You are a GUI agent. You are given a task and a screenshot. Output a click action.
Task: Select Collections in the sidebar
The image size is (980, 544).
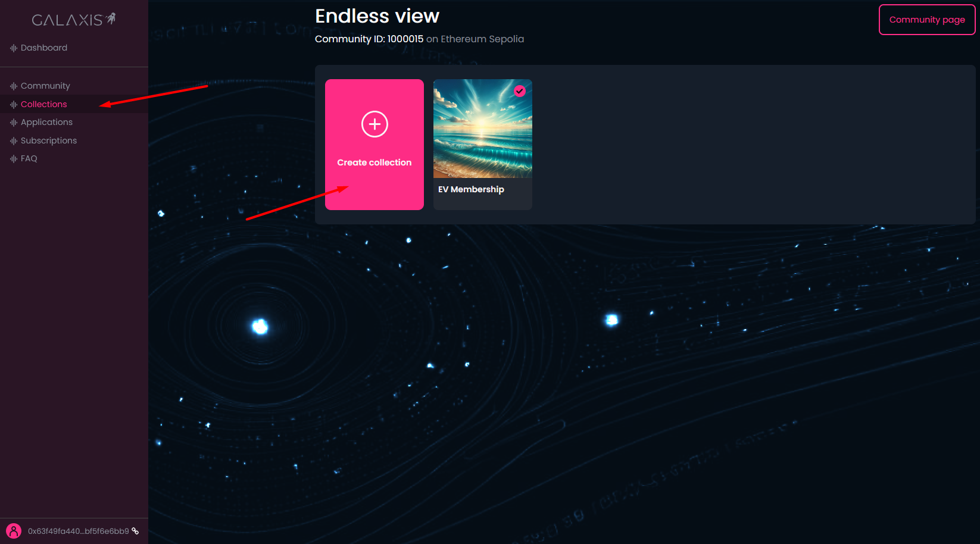click(44, 104)
